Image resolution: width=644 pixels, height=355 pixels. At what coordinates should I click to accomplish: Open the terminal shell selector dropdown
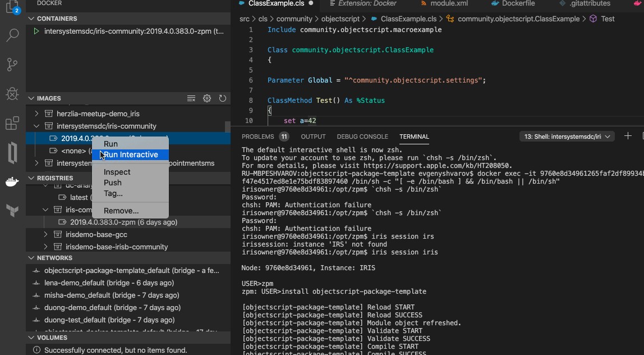click(x=567, y=136)
